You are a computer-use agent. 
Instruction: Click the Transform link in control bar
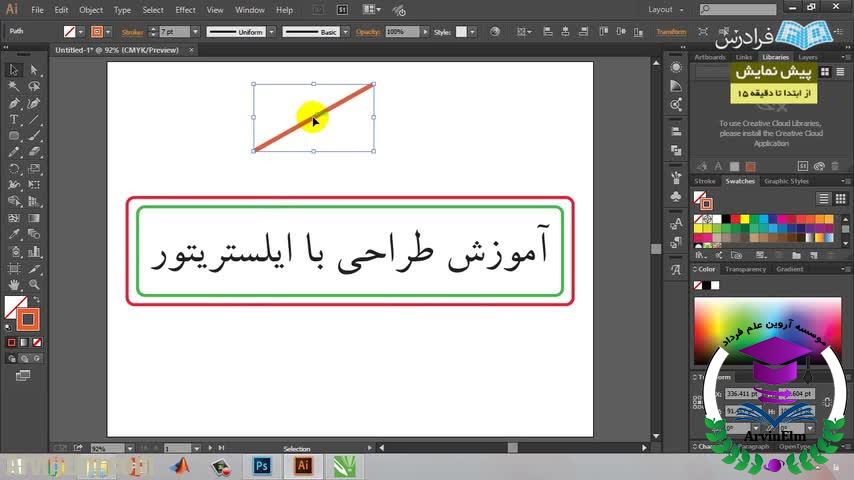coord(671,32)
